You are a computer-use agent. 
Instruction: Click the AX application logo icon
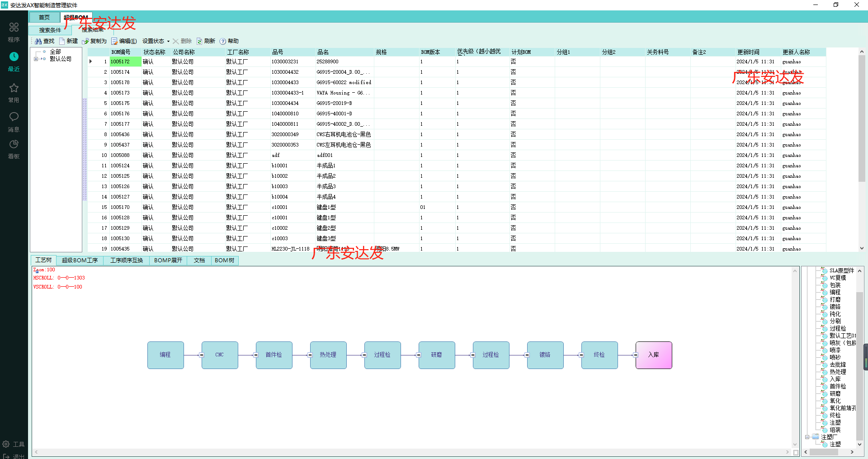(5, 5)
